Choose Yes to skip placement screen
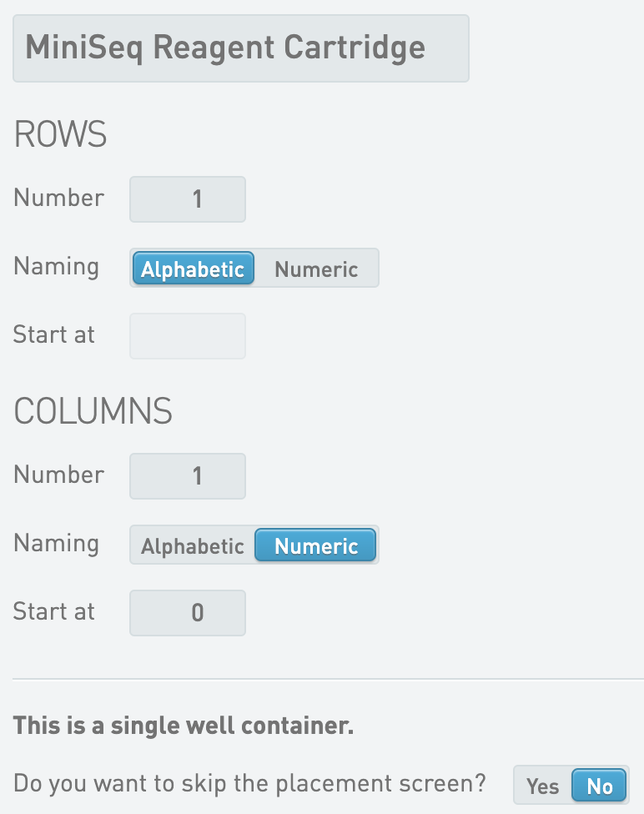The image size is (644, 814). pyautogui.click(x=543, y=786)
